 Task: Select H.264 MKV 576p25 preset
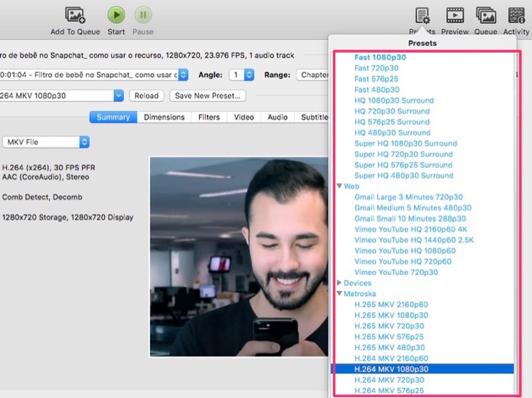(x=389, y=391)
